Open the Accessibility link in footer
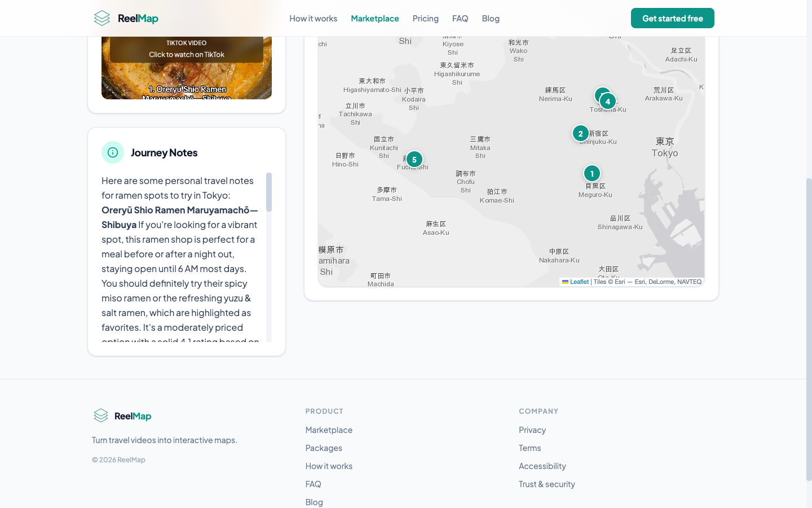The height and width of the screenshot is (508, 812). pos(542,466)
